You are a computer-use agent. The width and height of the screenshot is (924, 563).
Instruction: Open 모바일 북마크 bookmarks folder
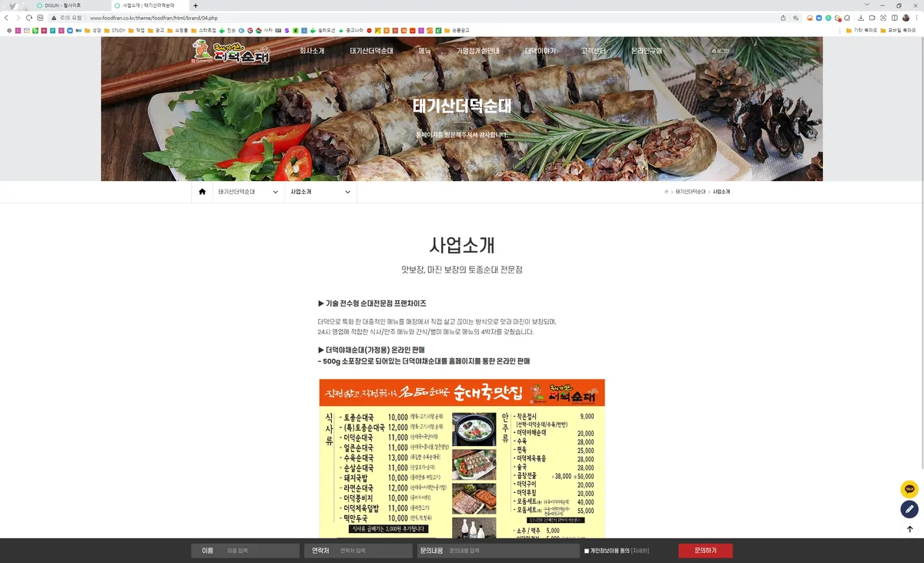899,30
